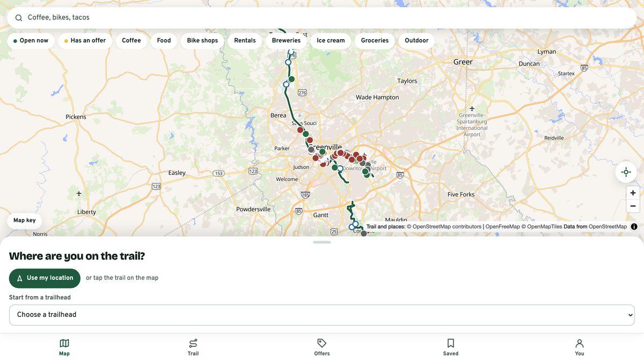The image size is (644, 362).
Task: Click the Pickens map label
Action: point(76,117)
